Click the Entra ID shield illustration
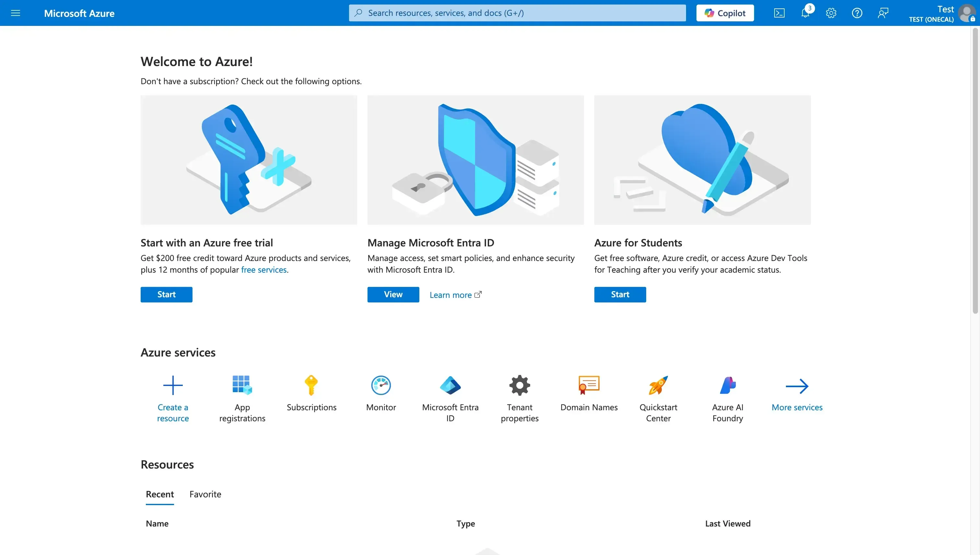 tap(475, 160)
